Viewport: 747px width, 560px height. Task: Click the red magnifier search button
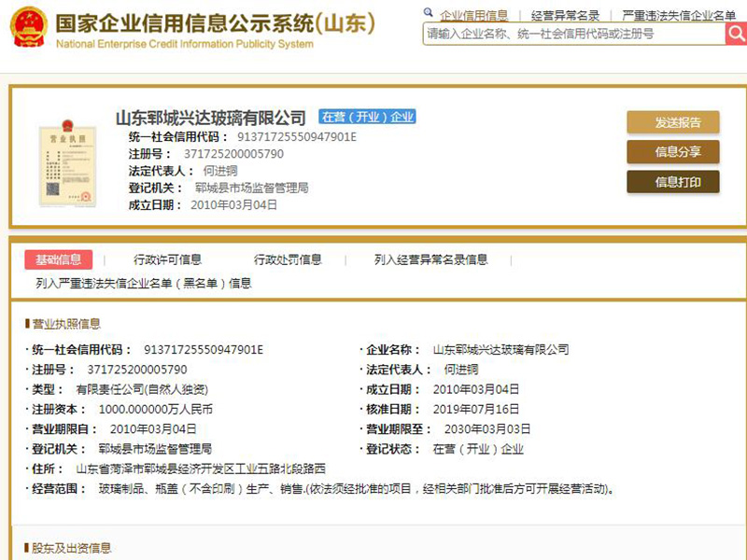pyautogui.click(x=736, y=34)
